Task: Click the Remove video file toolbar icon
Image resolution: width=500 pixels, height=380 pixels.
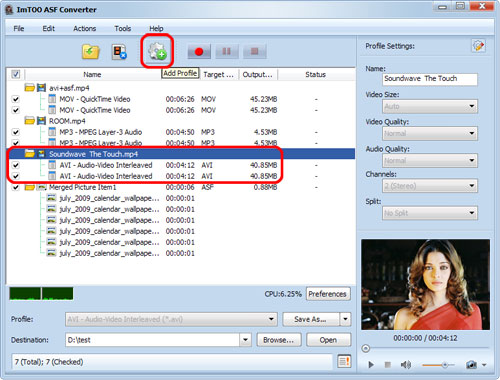Action: (119, 52)
